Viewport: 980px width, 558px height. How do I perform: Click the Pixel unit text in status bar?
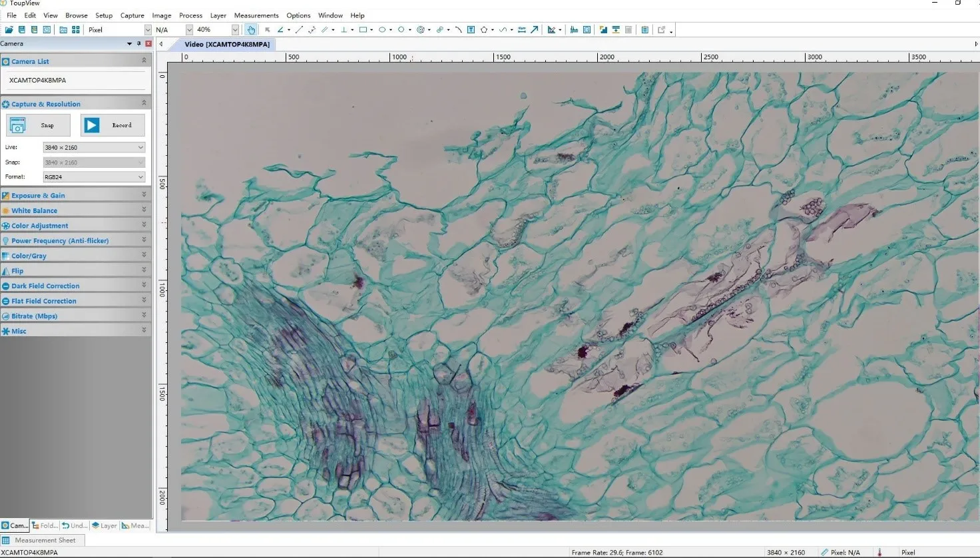(908, 553)
